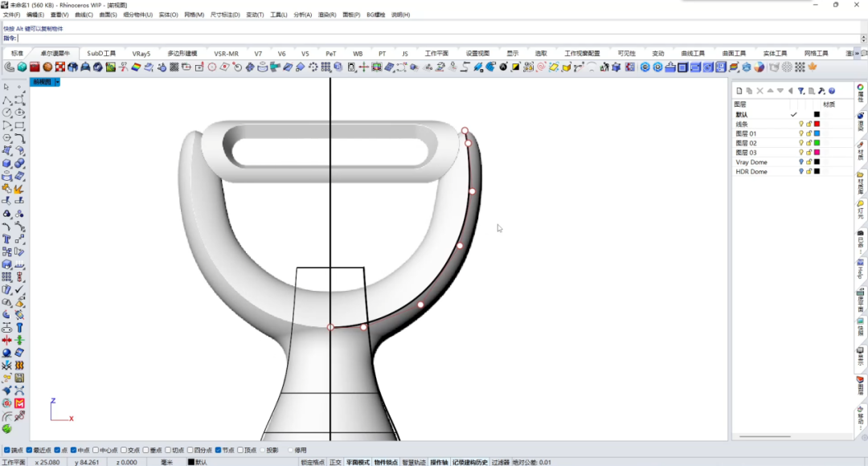Open the layer panel help icon
This screenshot has width=868, height=466.
click(x=832, y=91)
